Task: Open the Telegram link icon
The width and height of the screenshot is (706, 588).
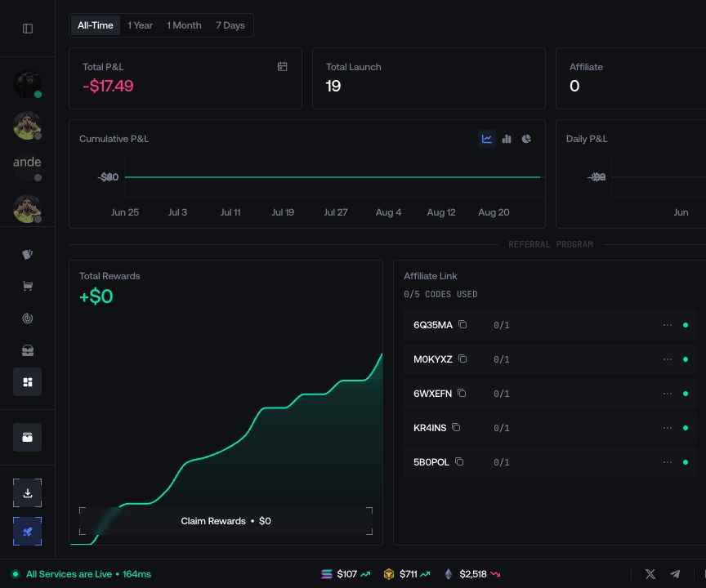Action: point(674,573)
